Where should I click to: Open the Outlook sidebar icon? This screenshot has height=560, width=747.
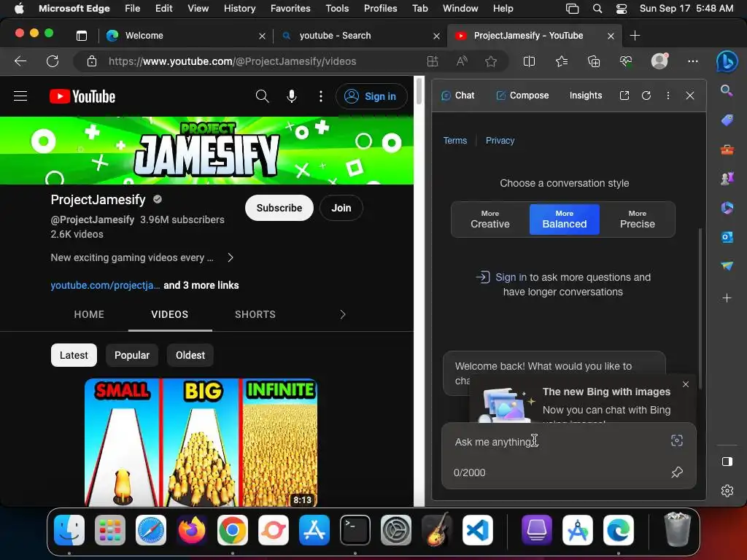tap(727, 237)
